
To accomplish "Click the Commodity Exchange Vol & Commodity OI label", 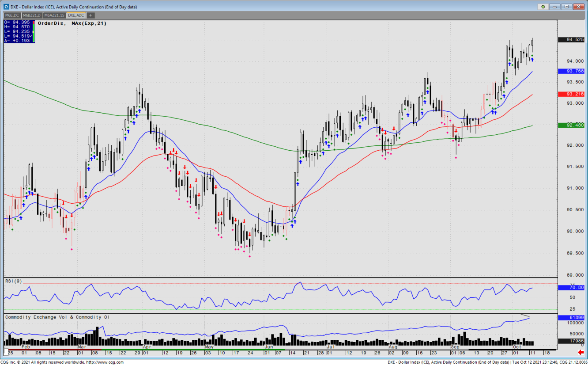I will pos(57,317).
